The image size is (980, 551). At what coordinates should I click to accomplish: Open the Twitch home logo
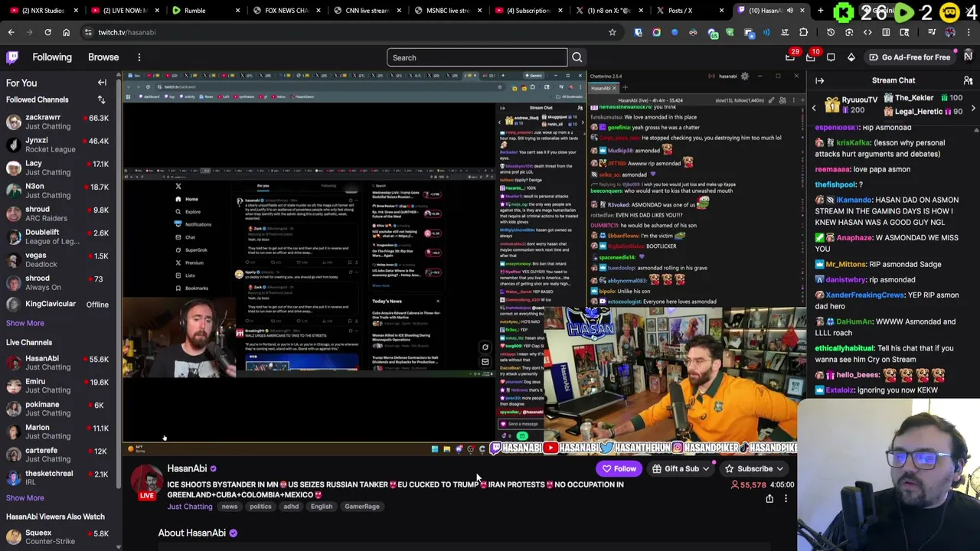12,57
